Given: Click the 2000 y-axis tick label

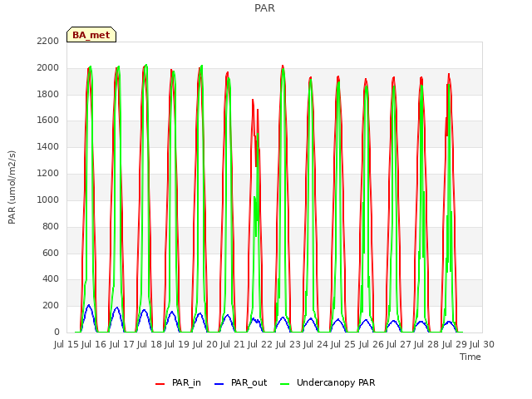Looking at the screenshot, I should point(48,67).
